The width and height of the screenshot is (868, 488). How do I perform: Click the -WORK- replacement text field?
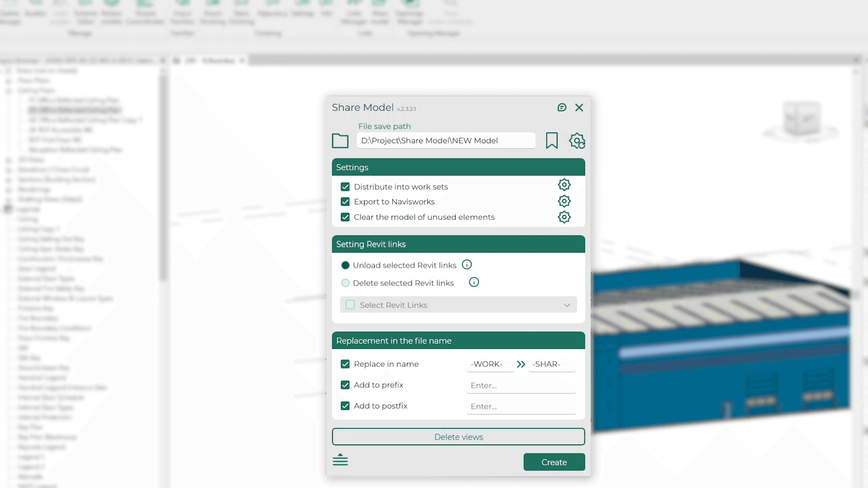click(x=488, y=364)
